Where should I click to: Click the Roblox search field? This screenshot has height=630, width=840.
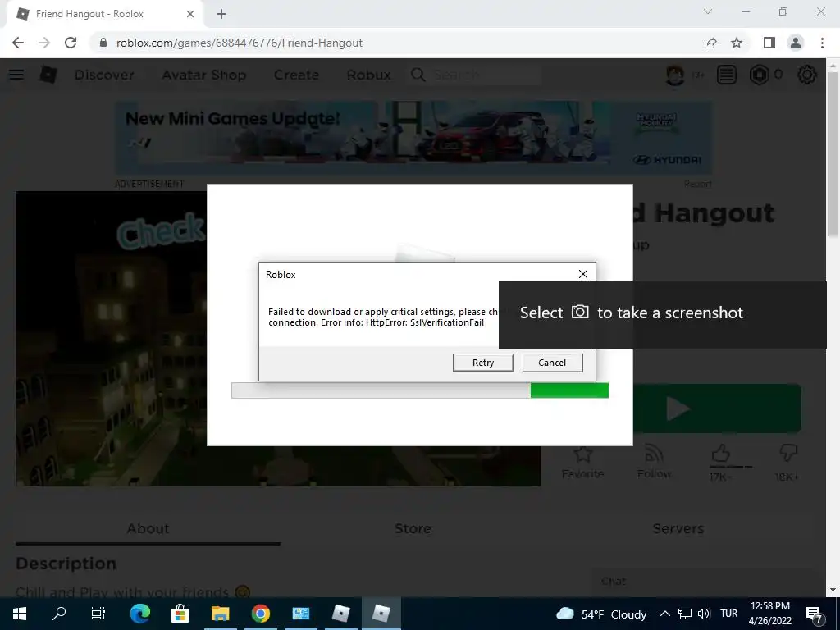pos(475,75)
